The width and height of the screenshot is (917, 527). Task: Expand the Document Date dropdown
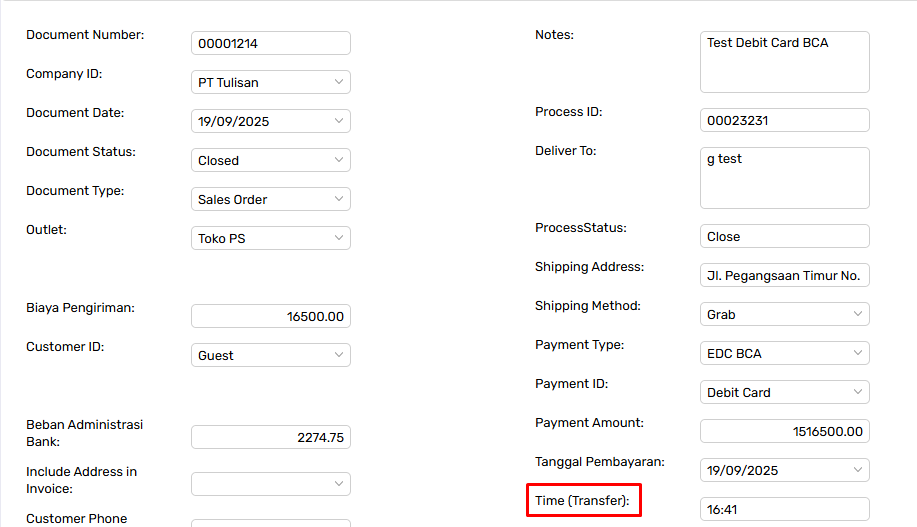(x=270, y=121)
